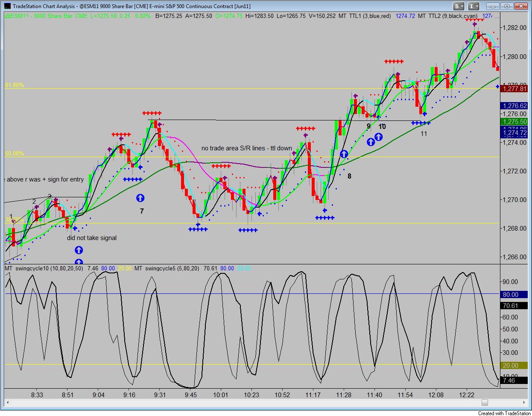
Task: Click the 'TTL2 (9,black,cyan)' indicator label
Action: click(453, 16)
